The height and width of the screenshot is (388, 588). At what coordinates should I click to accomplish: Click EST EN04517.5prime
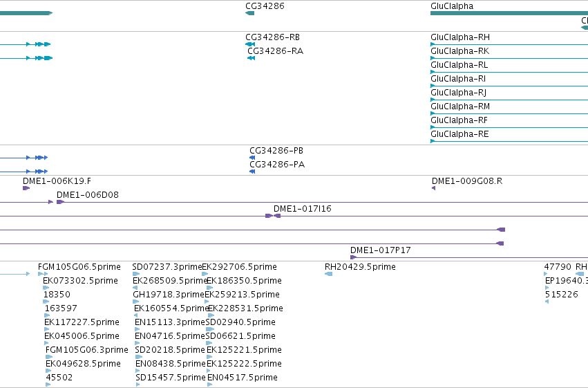click(x=243, y=378)
